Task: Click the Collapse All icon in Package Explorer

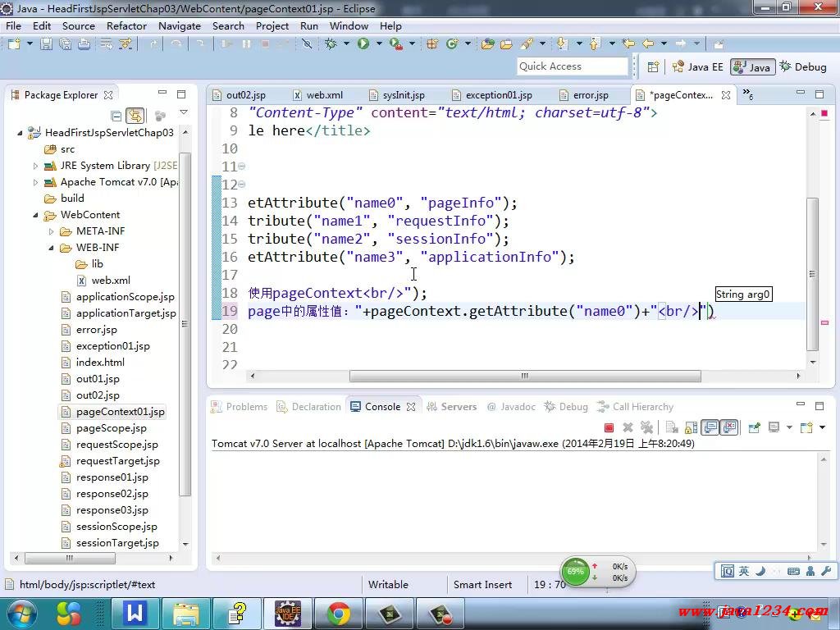Action: click(116, 116)
